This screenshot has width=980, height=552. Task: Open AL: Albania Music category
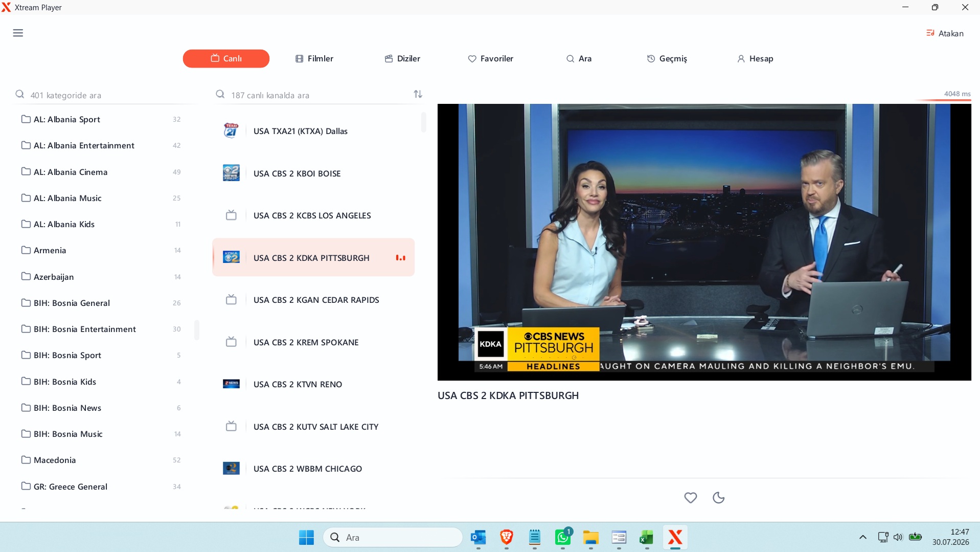(x=102, y=198)
